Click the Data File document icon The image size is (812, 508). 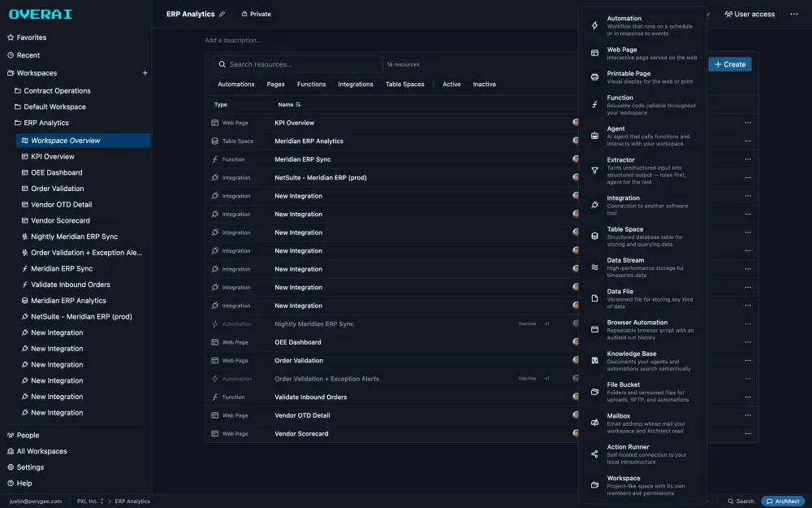coord(594,298)
